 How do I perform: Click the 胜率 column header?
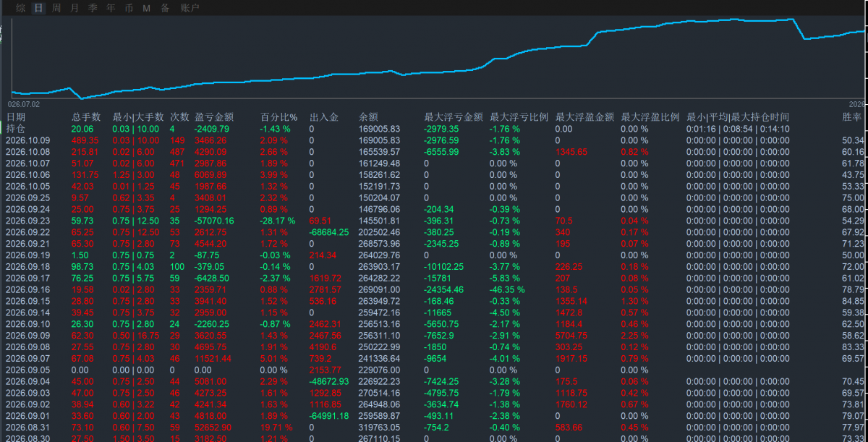[x=852, y=116]
